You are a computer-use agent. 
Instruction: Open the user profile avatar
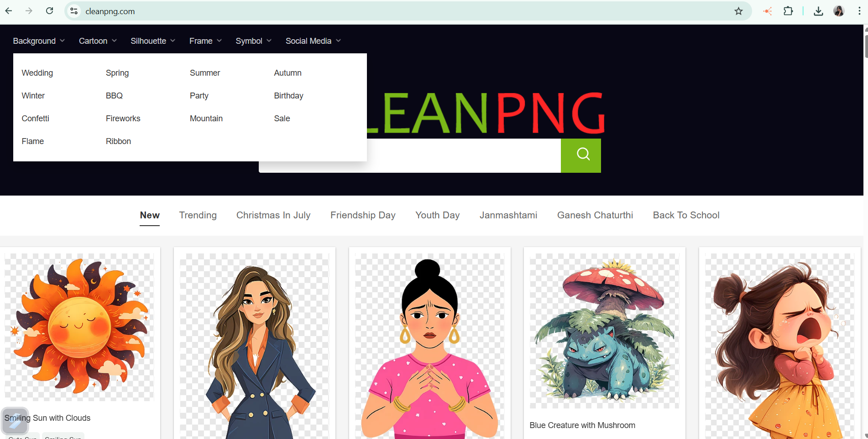(839, 11)
